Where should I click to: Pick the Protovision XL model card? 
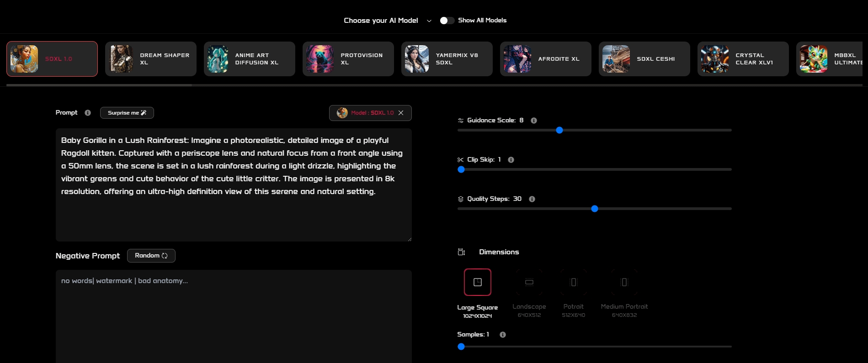[x=348, y=59]
